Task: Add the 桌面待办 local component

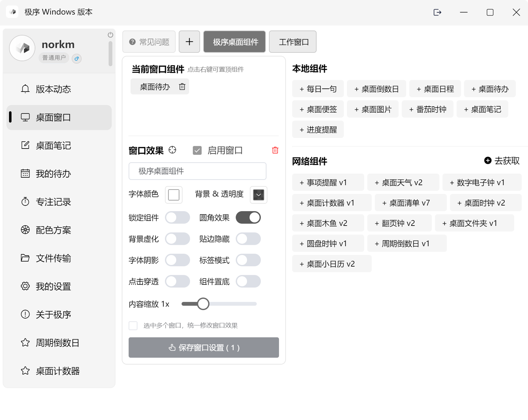Action: pyautogui.click(x=490, y=89)
